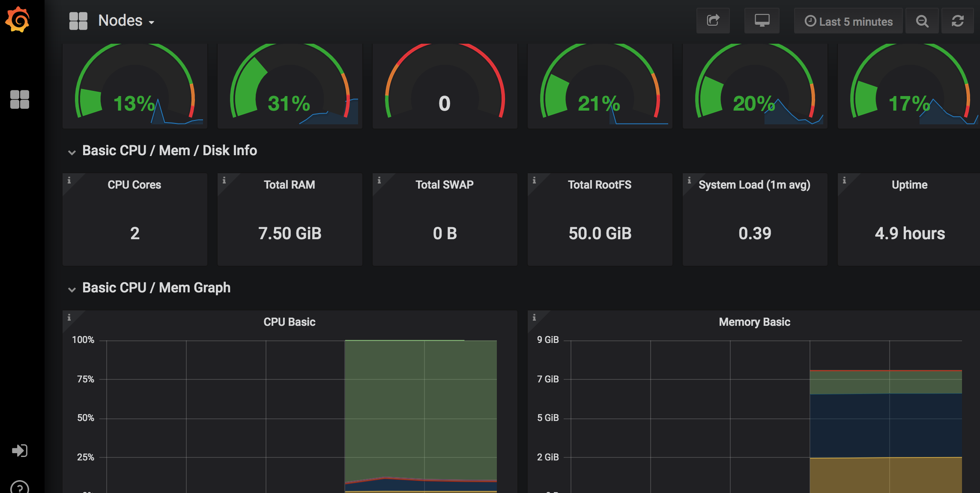
Task: Open the CPU Basic panel title menu
Action: point(289,322)
